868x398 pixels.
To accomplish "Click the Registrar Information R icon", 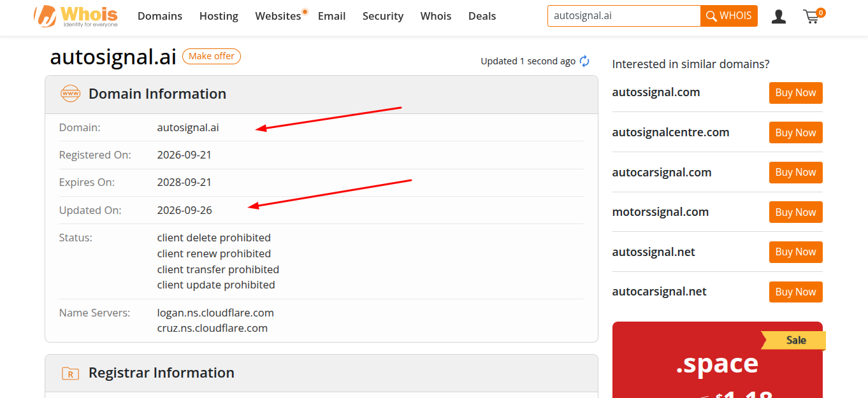I will (x=70, y=373).
